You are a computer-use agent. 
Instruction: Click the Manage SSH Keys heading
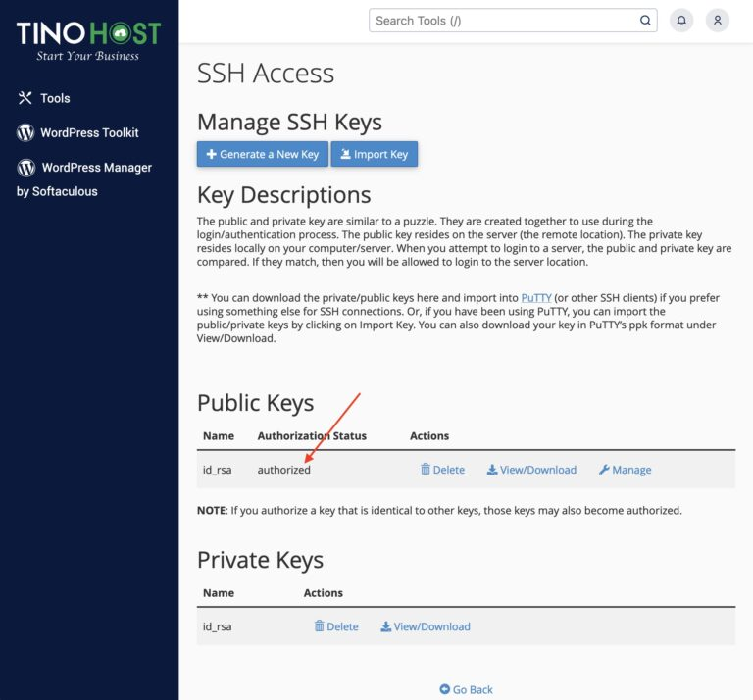289,122
